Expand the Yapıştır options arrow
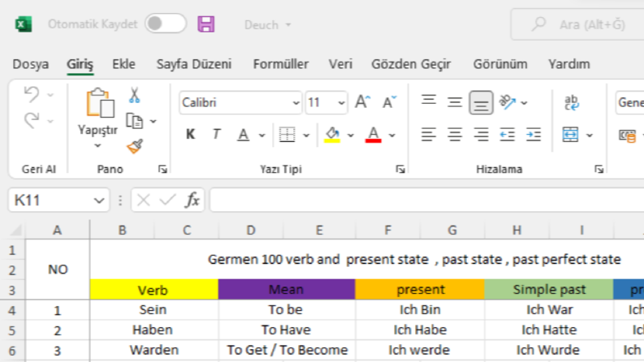This screenshot has height=362, width=644. (x=97, y=146)
